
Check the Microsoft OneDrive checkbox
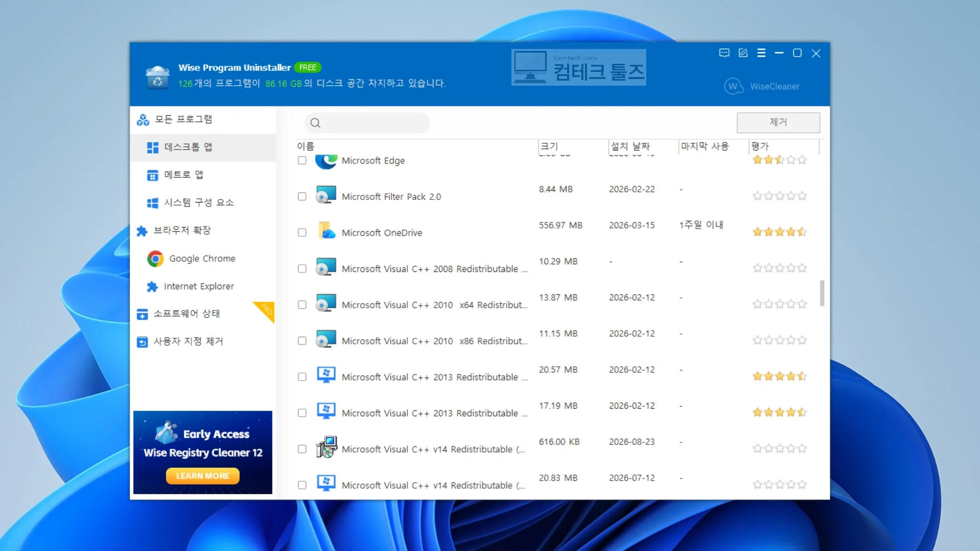pos(302,233)
